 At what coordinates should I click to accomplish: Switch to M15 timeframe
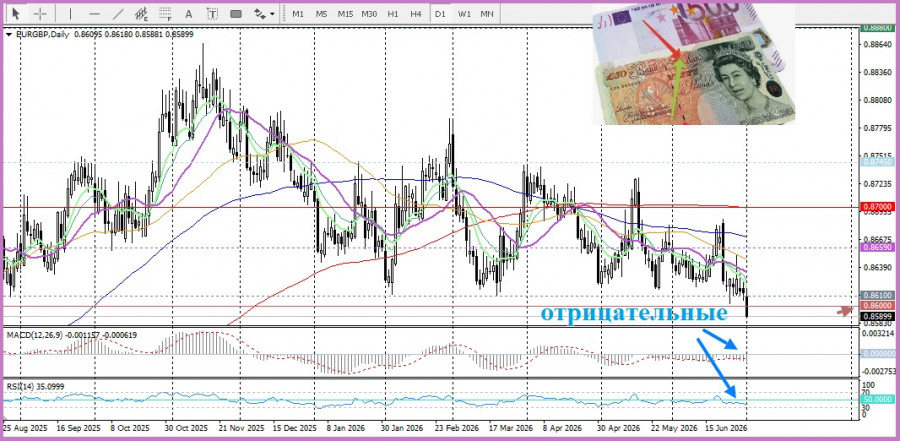pos(345,13)
